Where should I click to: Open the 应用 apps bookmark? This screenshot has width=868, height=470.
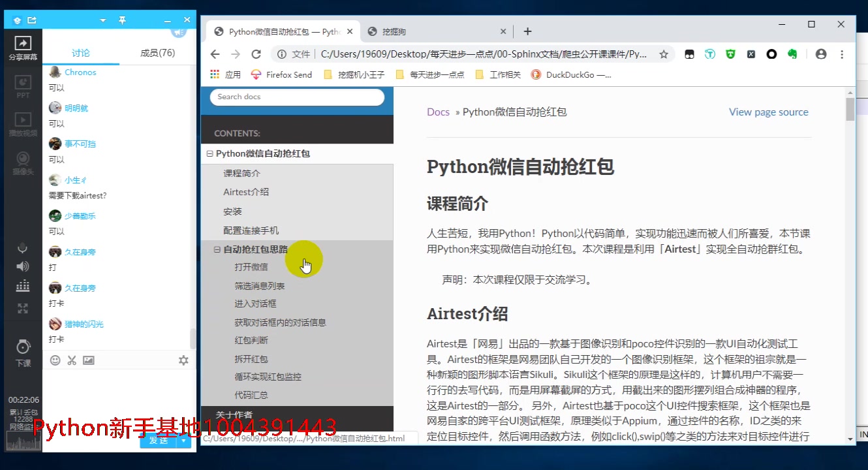point(225,74)
